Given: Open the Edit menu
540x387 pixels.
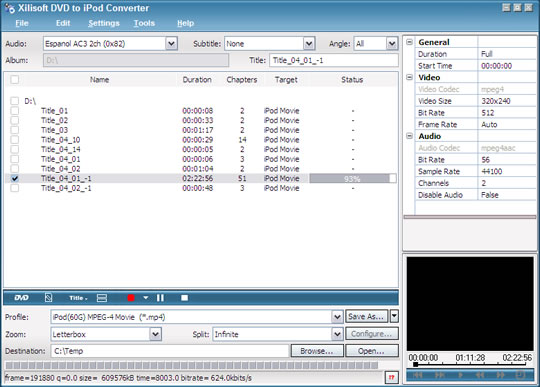Looking at the screenshot, I should (x=63, y=23).
